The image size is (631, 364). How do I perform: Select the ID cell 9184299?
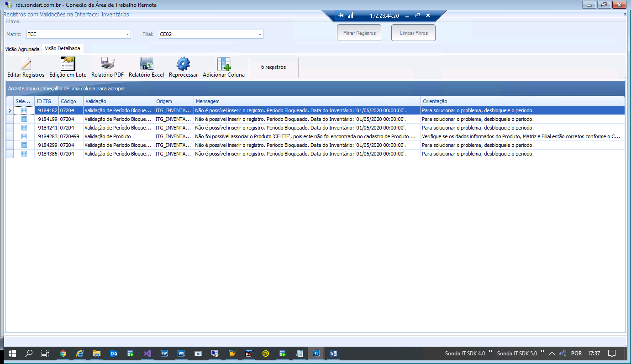[47, 145]
